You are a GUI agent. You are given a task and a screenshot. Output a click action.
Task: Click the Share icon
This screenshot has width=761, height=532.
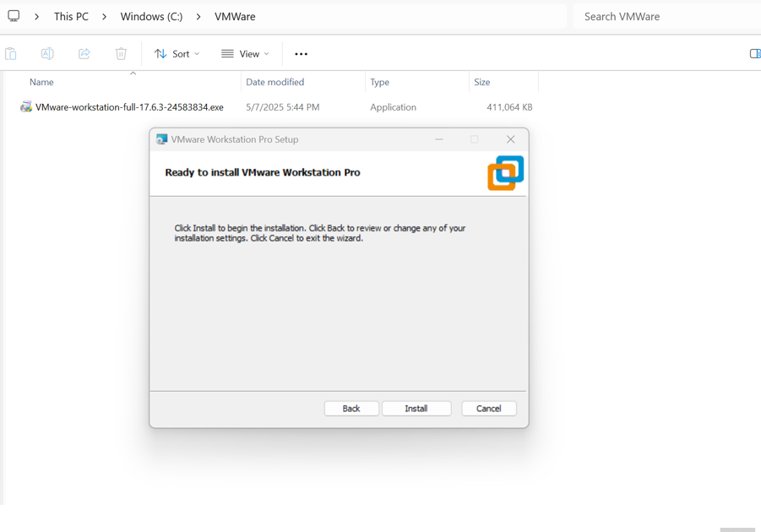(x=84, y=53)
